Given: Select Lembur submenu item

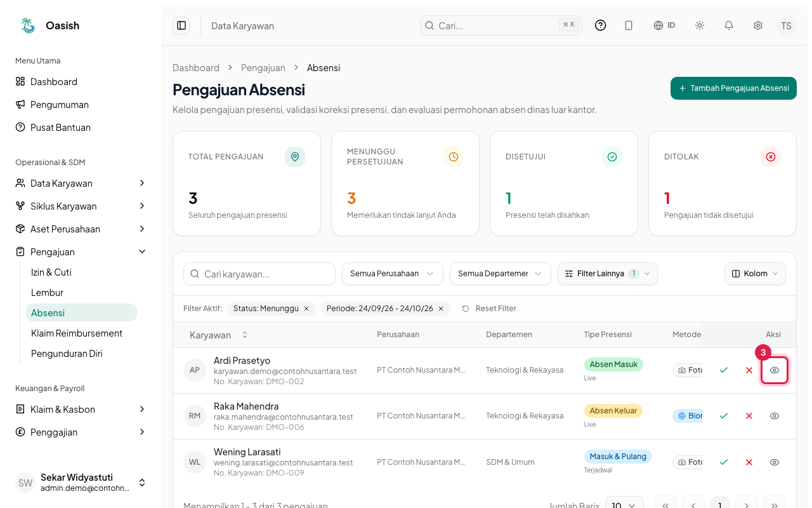Looking at the screenshot, I should point(81,293).
